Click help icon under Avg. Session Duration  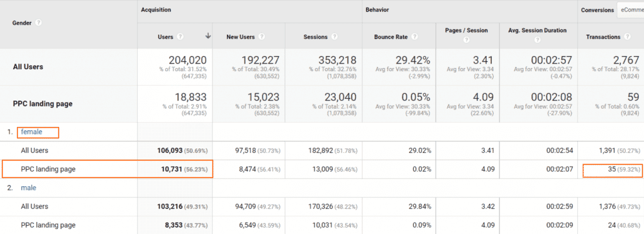[538, 40]
